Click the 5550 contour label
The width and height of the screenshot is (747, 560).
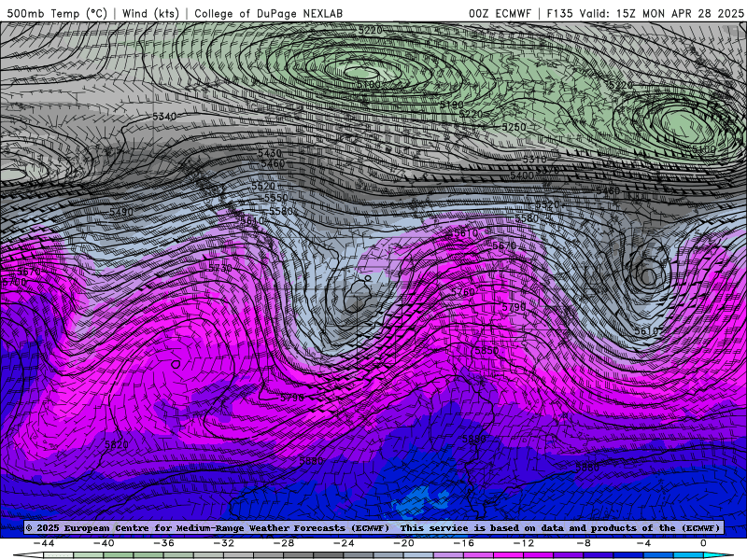coord(276,197)
